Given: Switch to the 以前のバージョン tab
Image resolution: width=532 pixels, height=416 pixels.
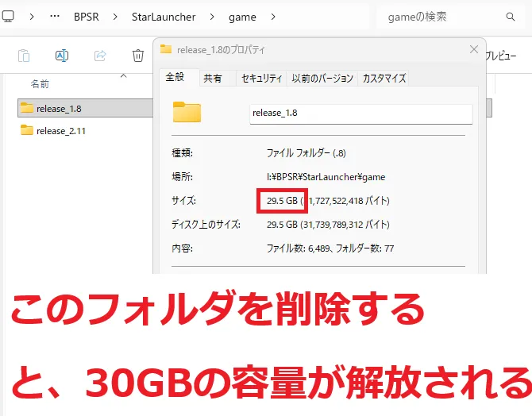Looking at the screenshot, I should coord(322,79).
